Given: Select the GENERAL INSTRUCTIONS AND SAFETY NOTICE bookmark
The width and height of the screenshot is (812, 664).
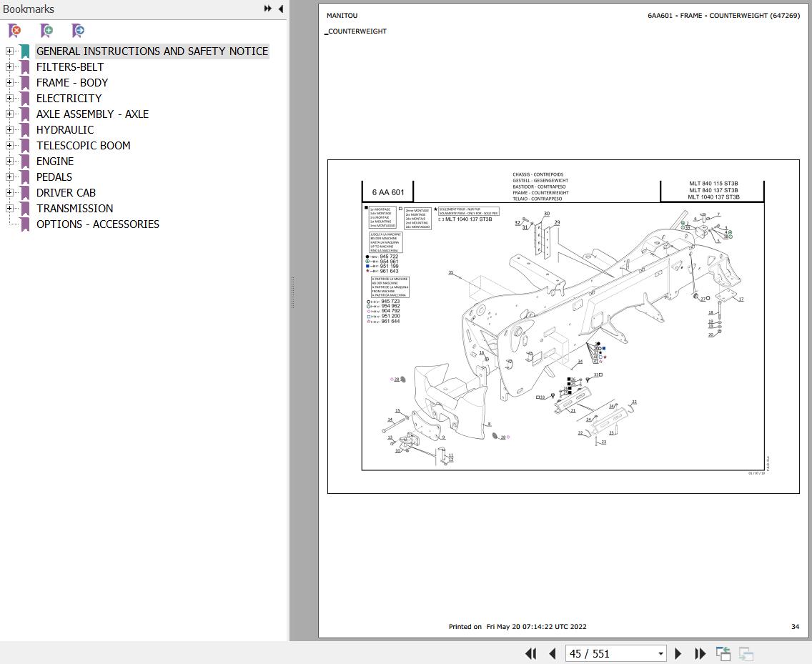Looking at the screenshot, I should pyautogui.click(x=152, y=51).
